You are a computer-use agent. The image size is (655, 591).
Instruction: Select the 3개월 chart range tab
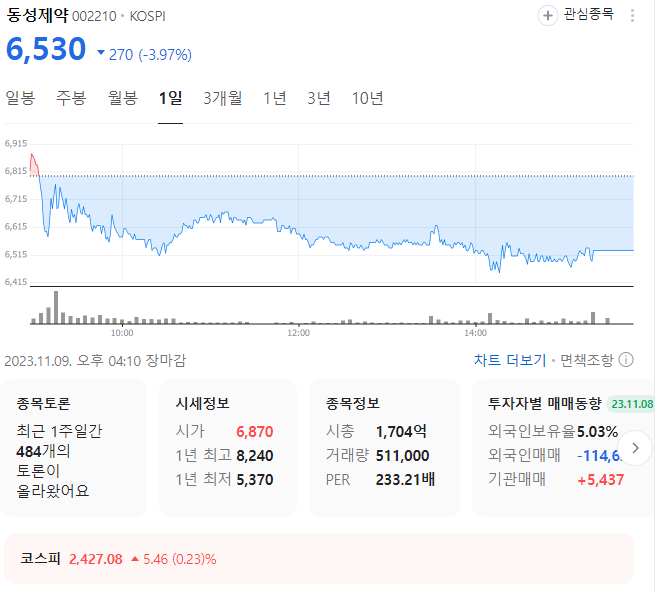click(x=223, y=98)
